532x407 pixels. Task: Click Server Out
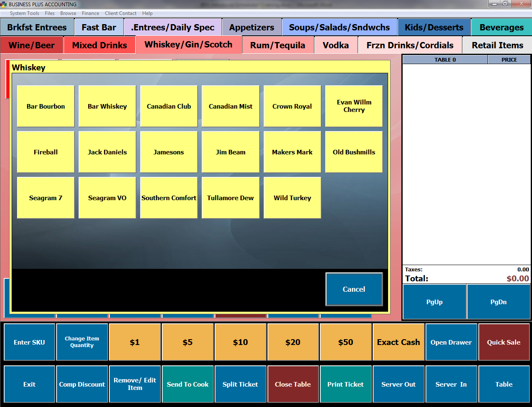tap(398, 384)
